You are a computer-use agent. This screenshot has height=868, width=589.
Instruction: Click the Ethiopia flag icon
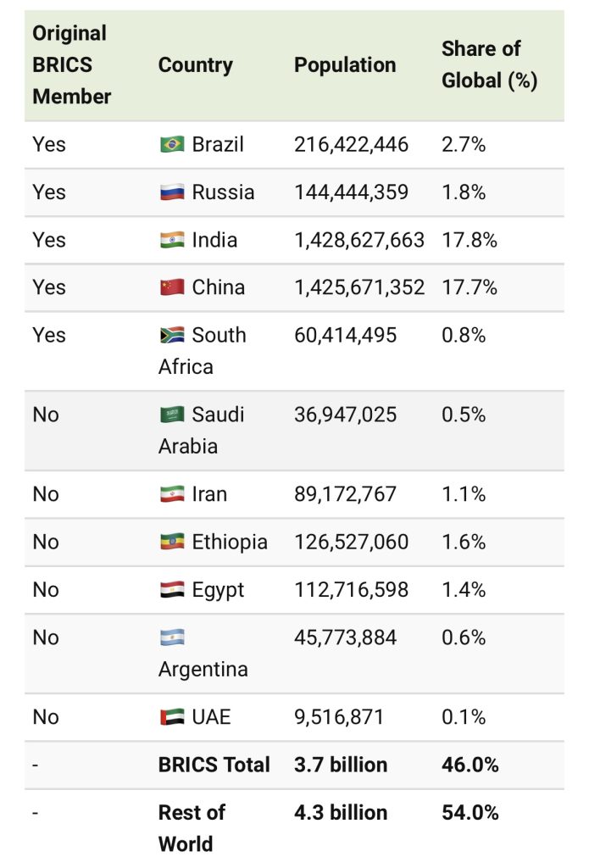(x=171, y=542)
